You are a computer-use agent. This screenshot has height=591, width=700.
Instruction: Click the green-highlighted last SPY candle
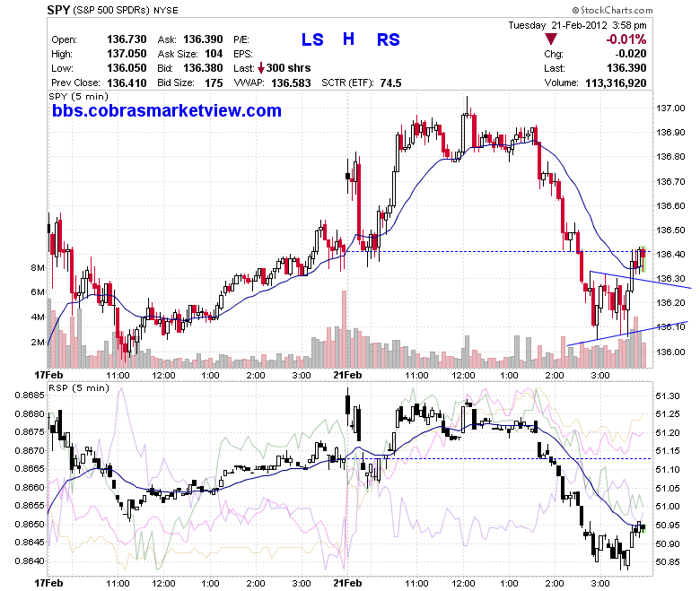[x=643, y=259]
